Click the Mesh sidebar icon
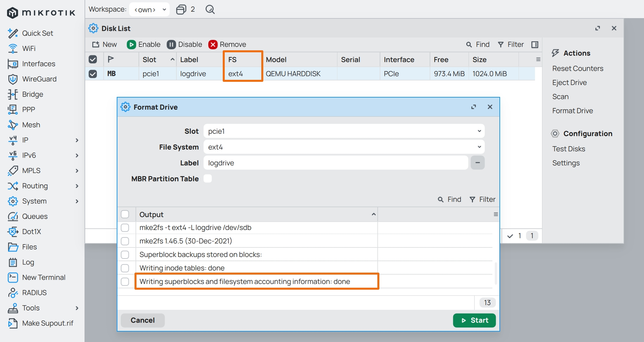Image resolution: width=644 pixels, height=342 pixels. 13,125
